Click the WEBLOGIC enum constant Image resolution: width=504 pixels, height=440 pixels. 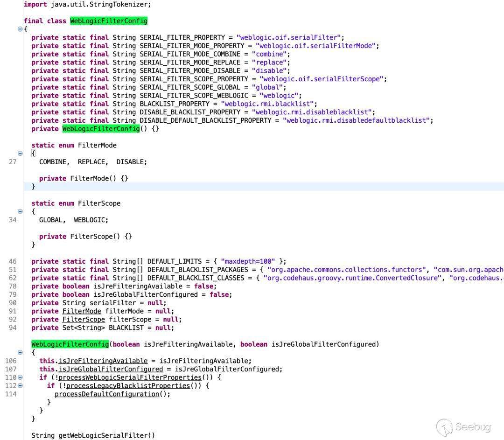tap(89, 220)
